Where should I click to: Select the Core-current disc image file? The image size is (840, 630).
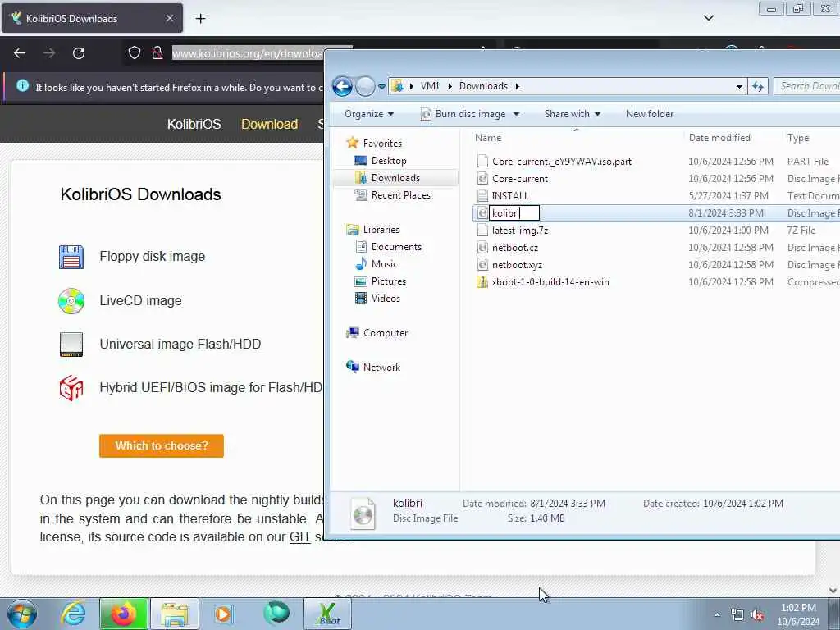coord(519,178)
